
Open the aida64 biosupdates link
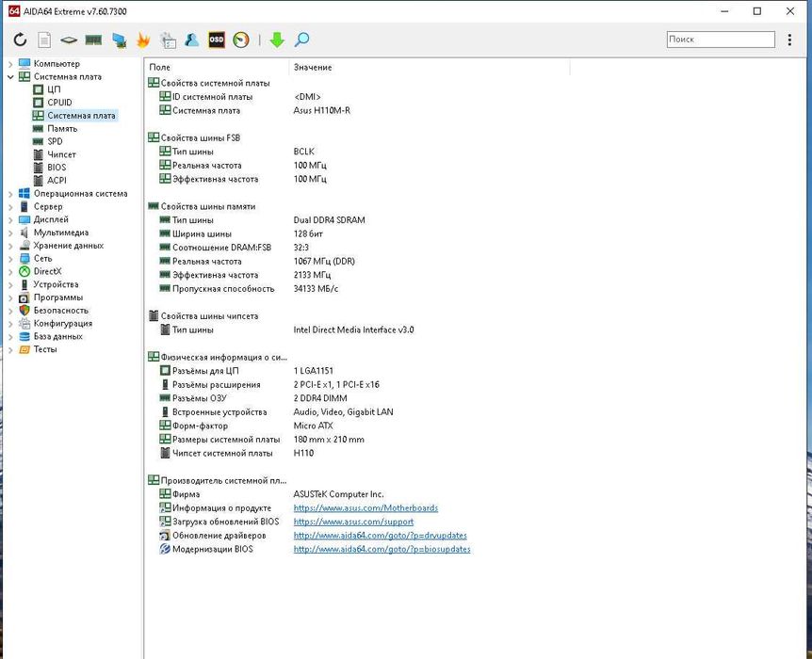point(382,549)
